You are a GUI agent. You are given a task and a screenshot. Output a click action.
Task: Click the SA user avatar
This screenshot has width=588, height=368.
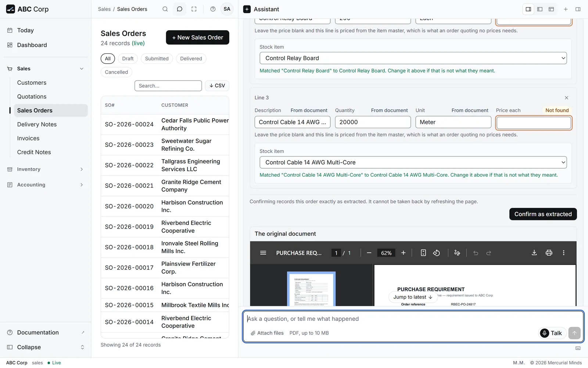(x=227, y=9)
